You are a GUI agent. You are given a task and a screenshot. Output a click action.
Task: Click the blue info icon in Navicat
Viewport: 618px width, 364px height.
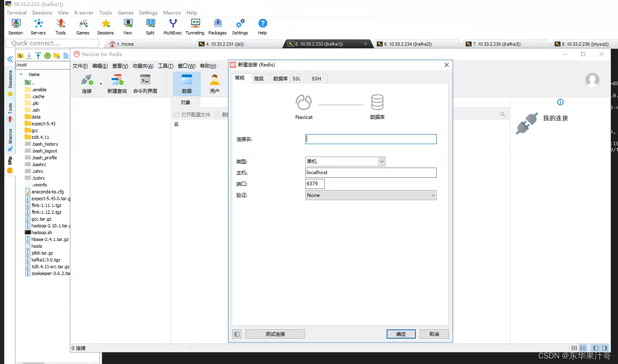pos(560,102)
